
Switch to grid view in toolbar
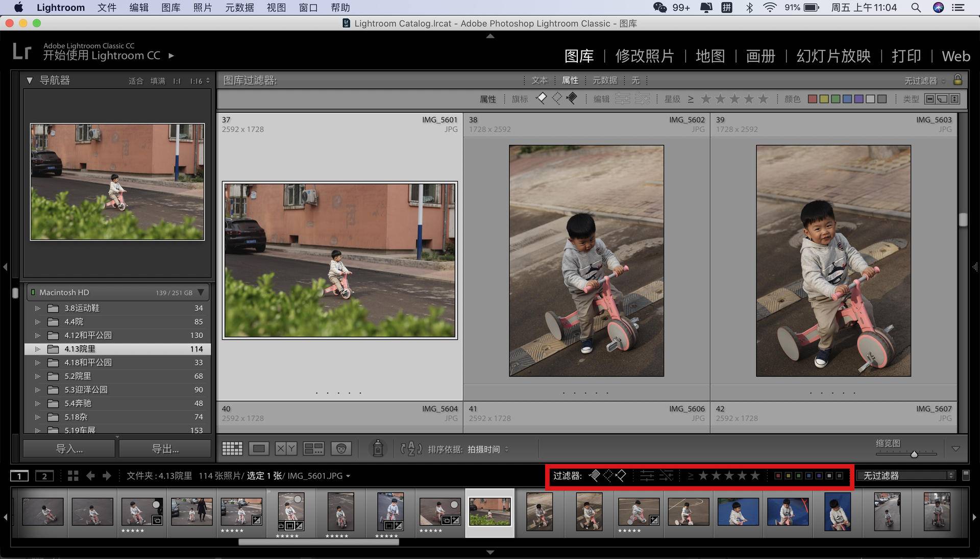click(x=232, y=449)
